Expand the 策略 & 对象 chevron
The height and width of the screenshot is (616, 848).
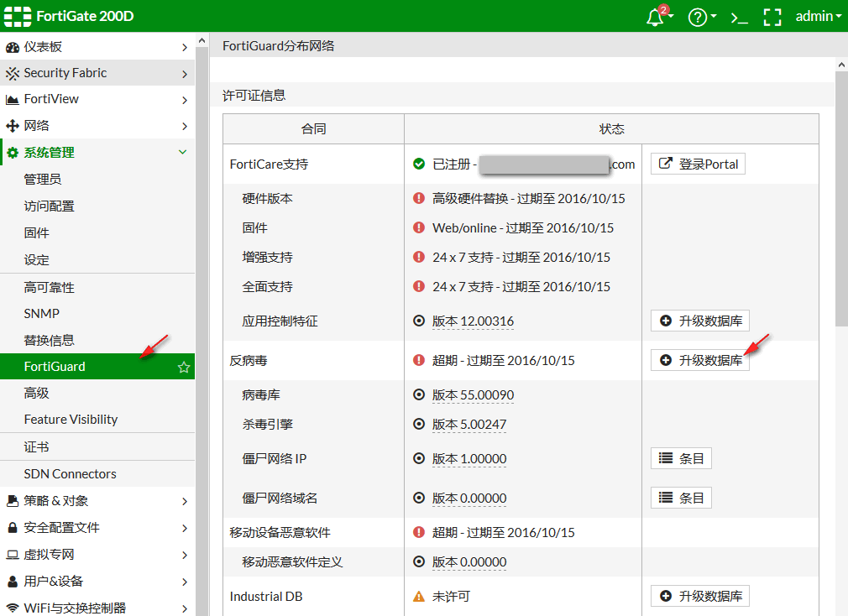click(185, 502)
